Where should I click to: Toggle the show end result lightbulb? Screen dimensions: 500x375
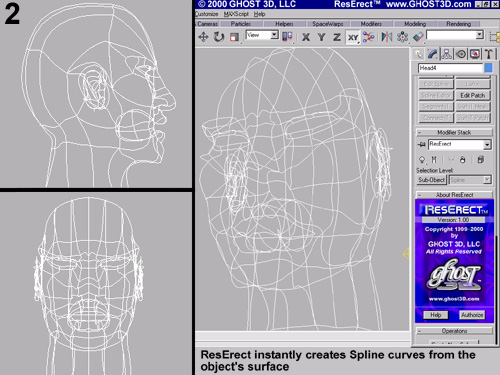click(x=422, y=160)
